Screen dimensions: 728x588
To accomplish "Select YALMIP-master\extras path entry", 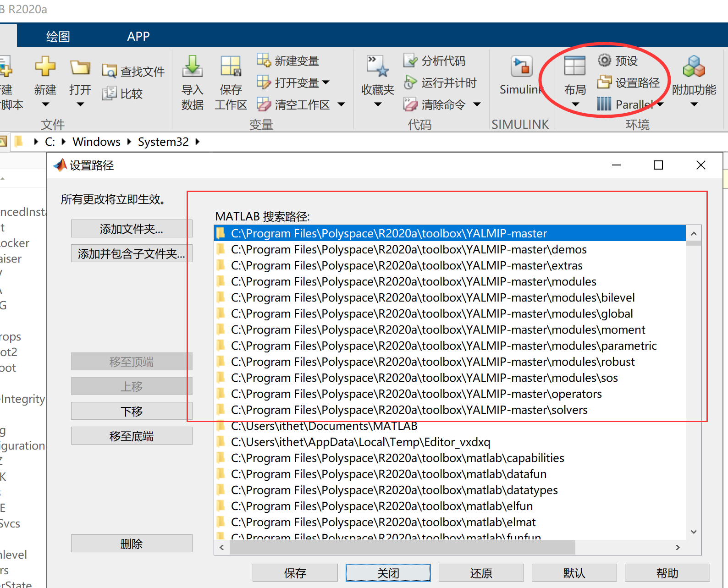I will click(450, 265).
